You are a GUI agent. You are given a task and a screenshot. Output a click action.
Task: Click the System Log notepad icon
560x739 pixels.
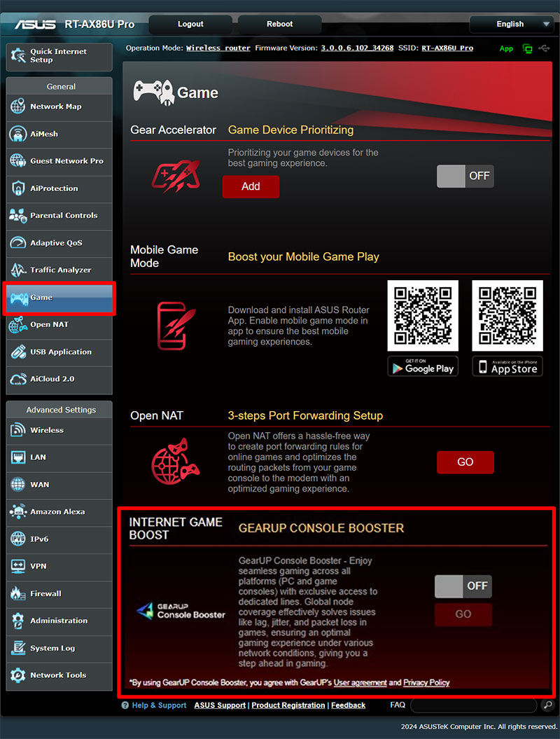click(x=18, y=648)
